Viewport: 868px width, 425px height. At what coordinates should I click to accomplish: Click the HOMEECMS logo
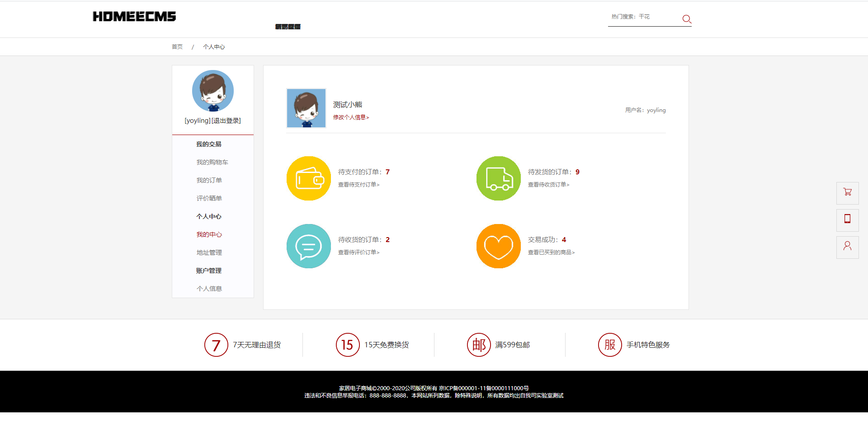(x=134, y=17)
